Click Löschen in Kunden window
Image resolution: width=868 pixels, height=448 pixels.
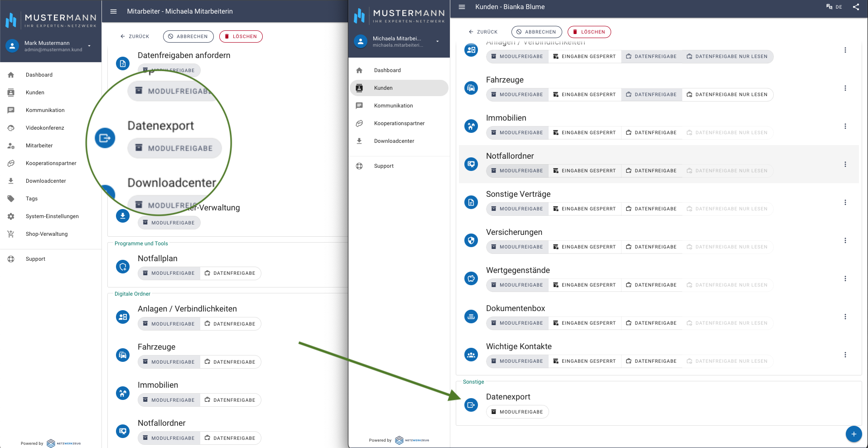pyautogui.click(x=589, y=32)
